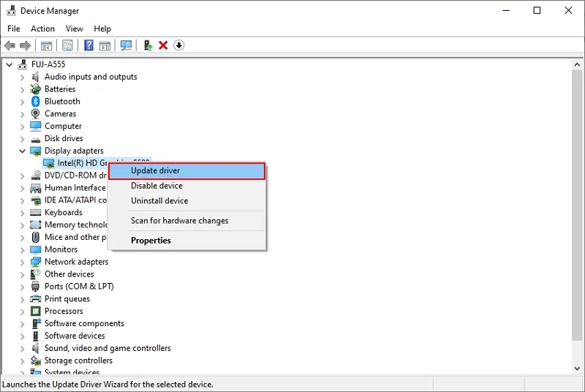Click the Network adapters icon
This screenshot has width=585, height=392.
(35, 262)
